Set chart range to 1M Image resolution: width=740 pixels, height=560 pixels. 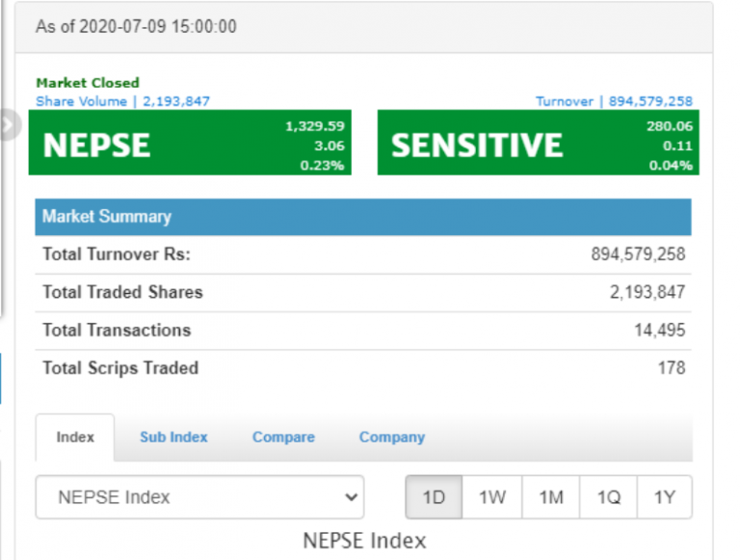(x=551, y=496)
